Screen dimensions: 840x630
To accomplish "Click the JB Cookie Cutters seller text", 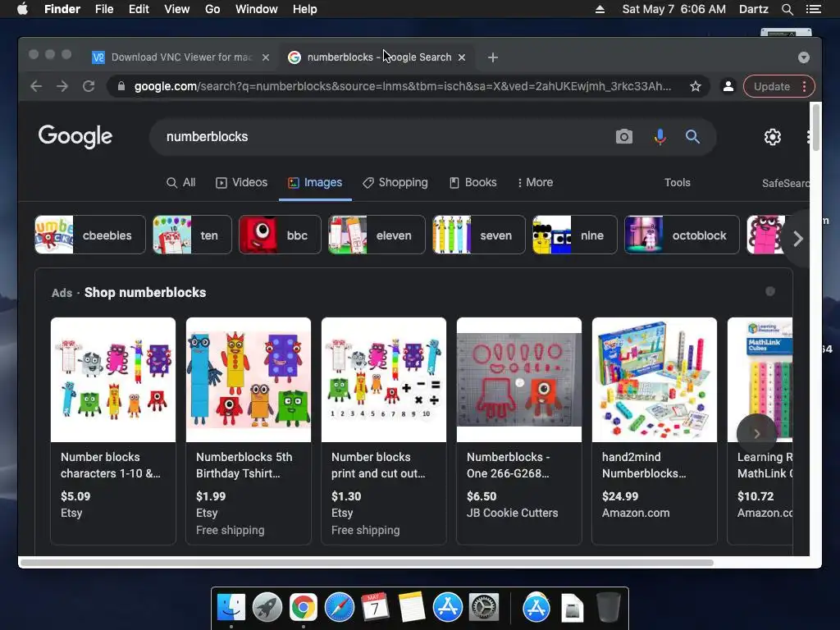I will (x=512, y=513).
